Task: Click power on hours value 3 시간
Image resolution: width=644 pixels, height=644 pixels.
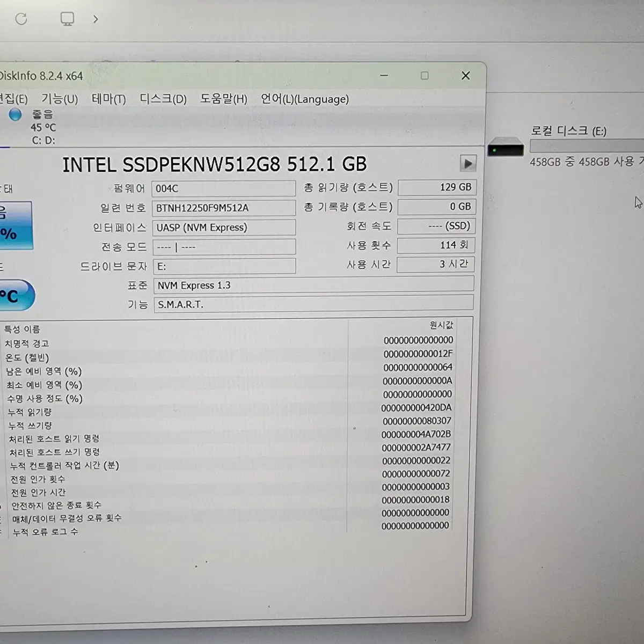Action: point(436,264)
